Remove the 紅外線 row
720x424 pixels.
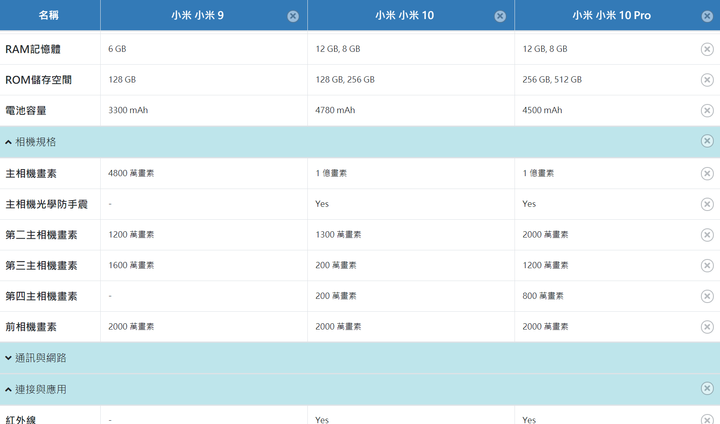click(x=707, y=419)
